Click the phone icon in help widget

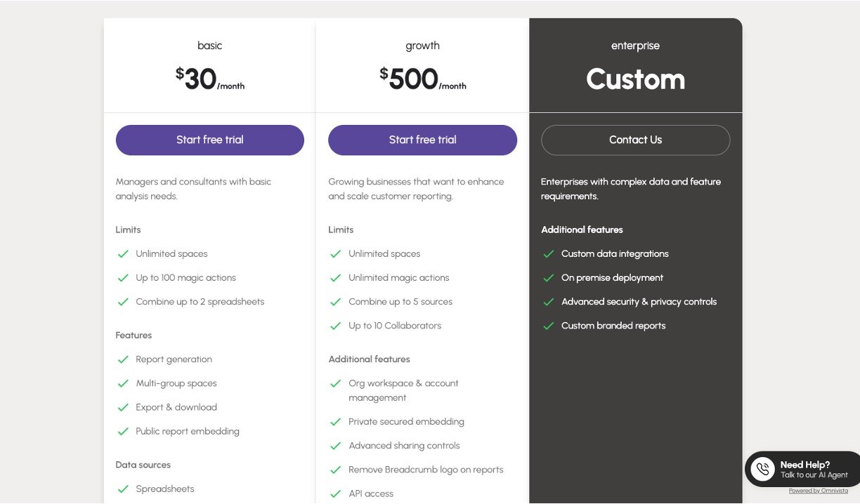pos(762,469)
